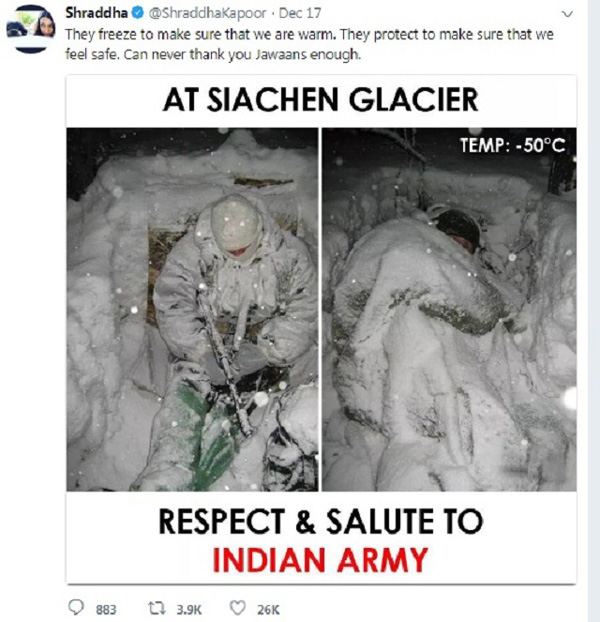The image size is (600, 622).
Task: Open the Dec 17 timestamp permalink
Action: pyautogui.click(x=300, y=13)
